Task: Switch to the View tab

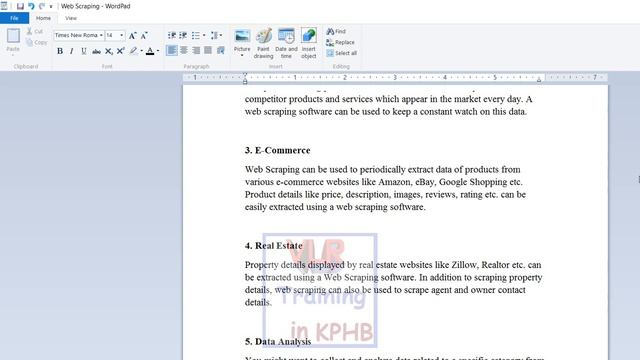Action: pyautogui.click(x=71, y=18)
